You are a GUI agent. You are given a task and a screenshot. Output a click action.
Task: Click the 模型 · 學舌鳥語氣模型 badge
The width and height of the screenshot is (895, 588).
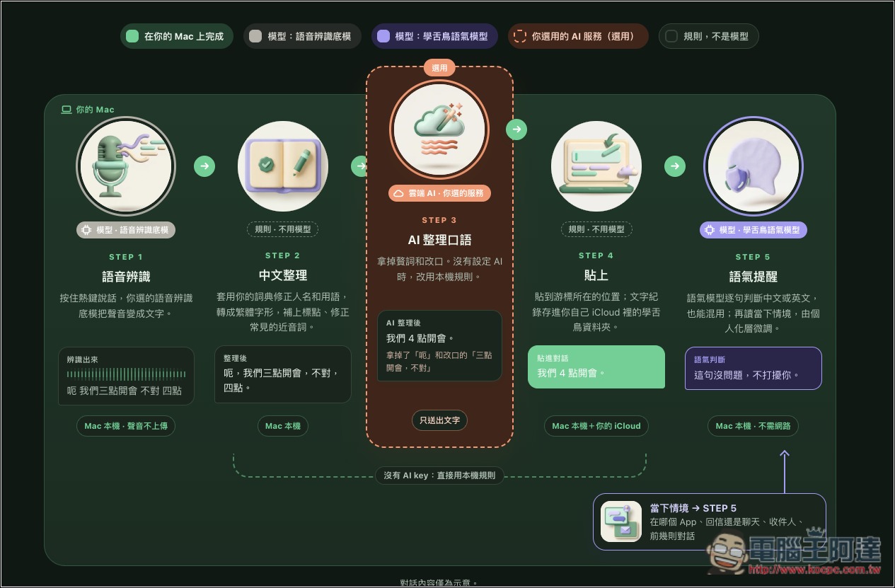753,230
